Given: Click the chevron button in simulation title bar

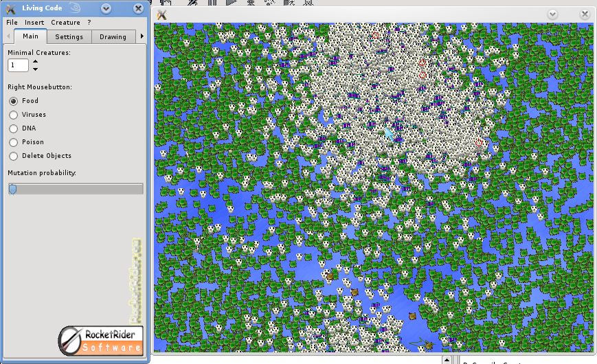Looking at the screenshot, I should pyautogui.click(x=552, y=14).
